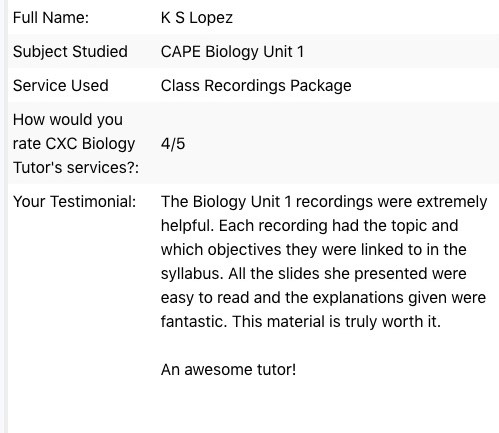Click 'fantastic. This material is truly worth it.'
This screenshot has height=433, width=499.
coord(301,322)
